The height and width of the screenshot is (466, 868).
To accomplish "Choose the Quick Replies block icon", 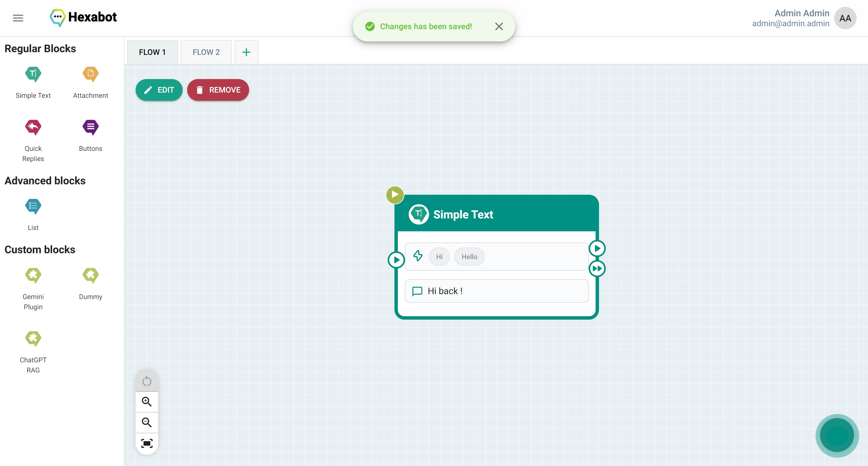I will pyautogui.click(x=33, y=127).
